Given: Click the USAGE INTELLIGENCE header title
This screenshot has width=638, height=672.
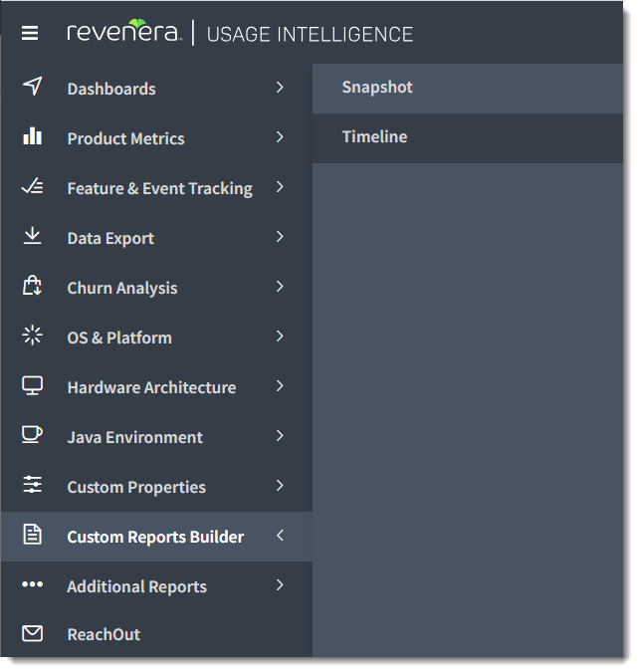Looking at the screenshot, I should [310, 34].
